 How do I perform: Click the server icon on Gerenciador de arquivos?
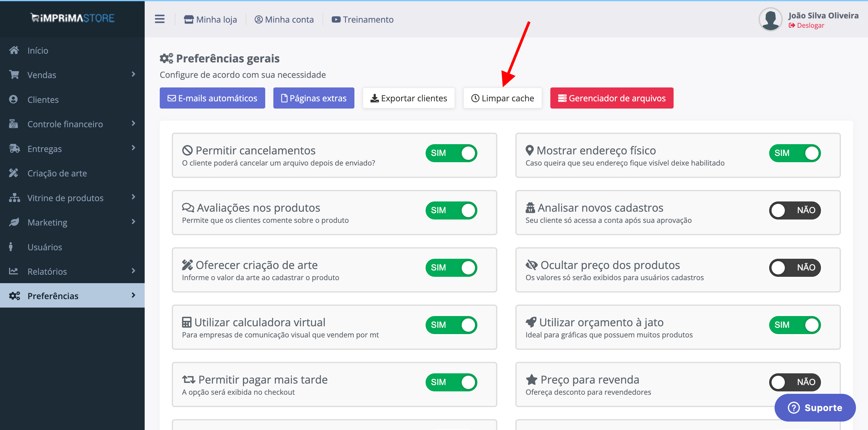pos(562,98)
